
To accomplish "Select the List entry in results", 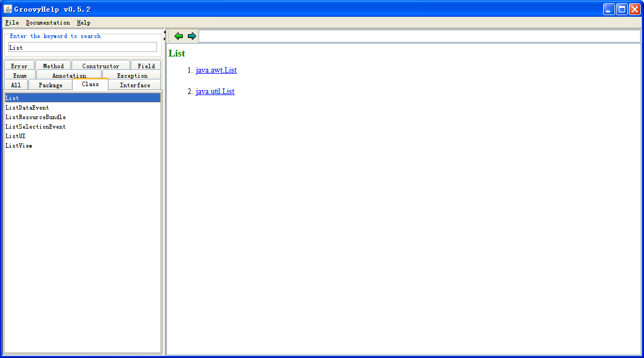I will (82, 98).
